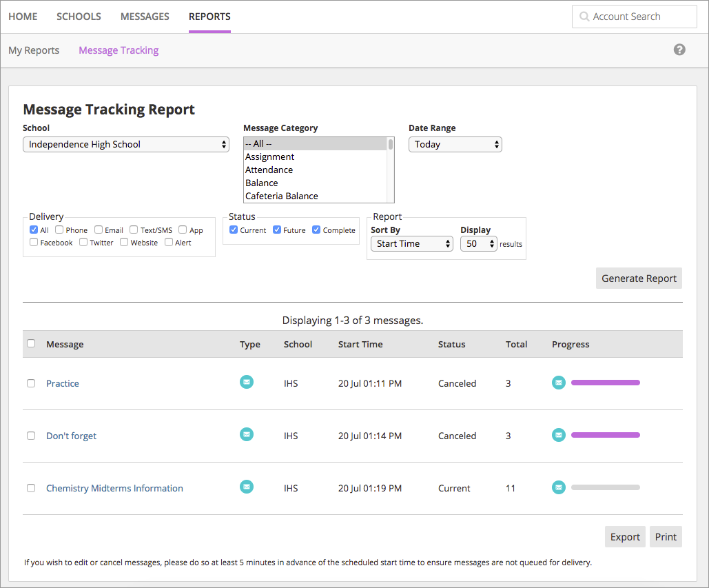
Task: Enable the Twitter delivery checkbox
Action: pyautogui.click(x=83, y=242)
